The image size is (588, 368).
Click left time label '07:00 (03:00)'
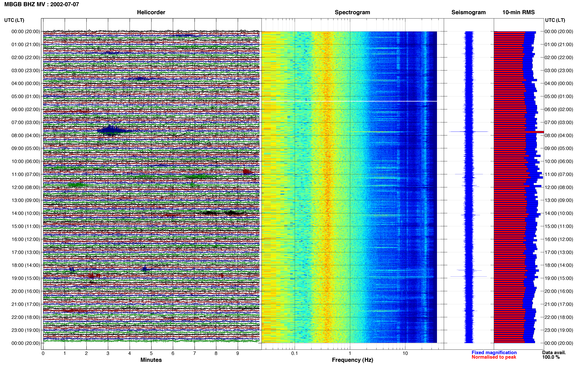click(x=26, y=122)
